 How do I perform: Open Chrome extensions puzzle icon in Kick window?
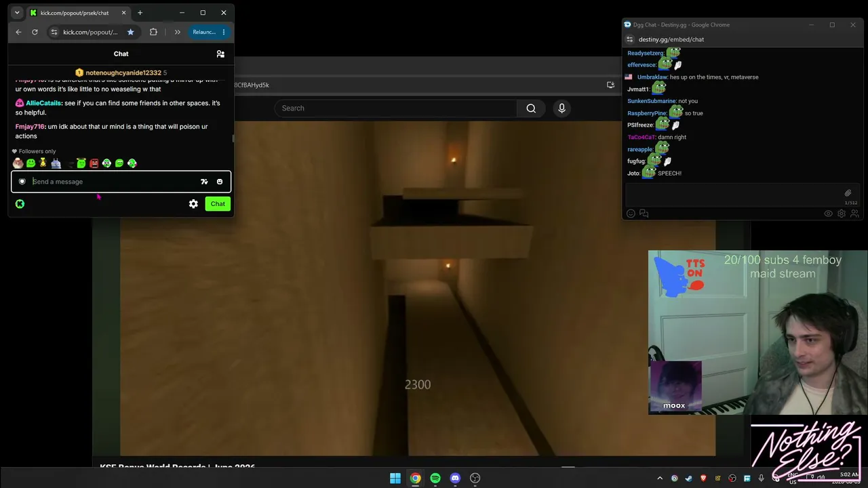(x=153, y=32)
